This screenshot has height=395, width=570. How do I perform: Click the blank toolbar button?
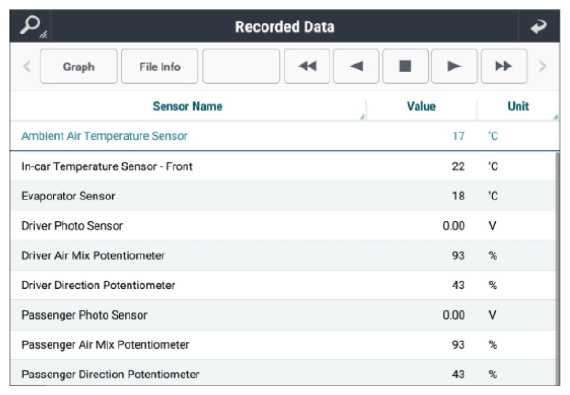241,66
